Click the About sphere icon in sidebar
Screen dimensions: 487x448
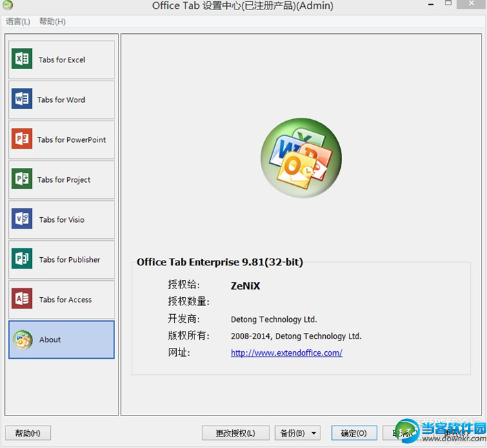click(22, 340)
